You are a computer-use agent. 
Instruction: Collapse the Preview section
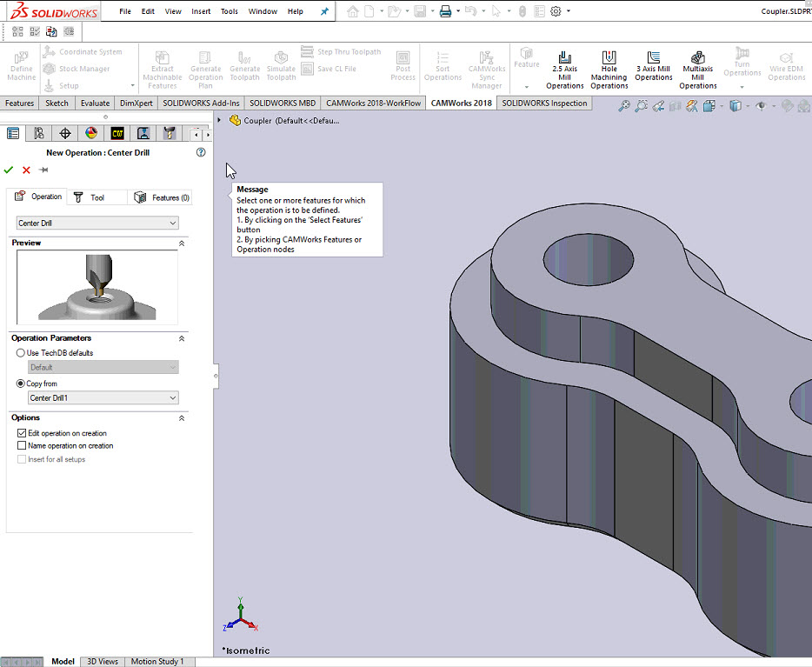(x=182, y=243)
